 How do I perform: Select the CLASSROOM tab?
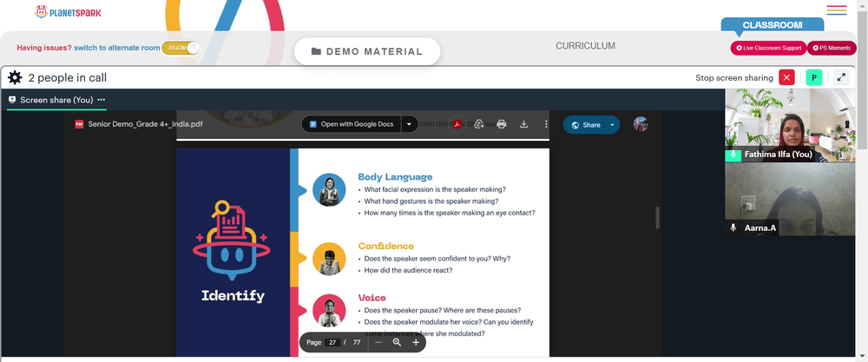point(773,25)
